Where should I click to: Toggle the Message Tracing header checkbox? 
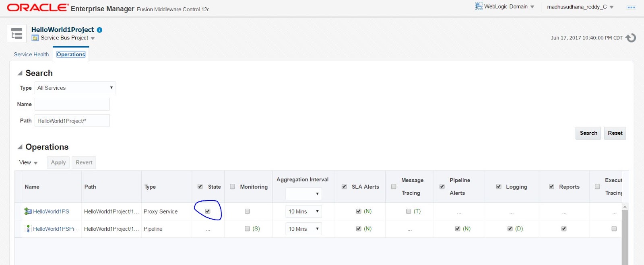[394, 187]
